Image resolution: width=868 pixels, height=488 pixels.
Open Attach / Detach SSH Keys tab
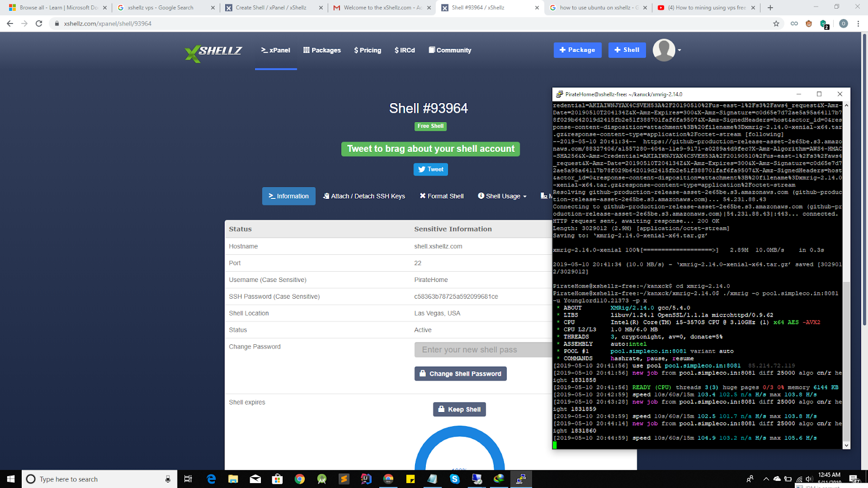click(364, 196)
